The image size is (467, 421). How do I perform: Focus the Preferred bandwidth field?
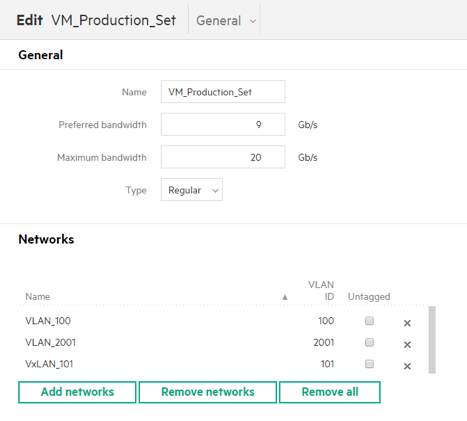[x=223, y=124]
